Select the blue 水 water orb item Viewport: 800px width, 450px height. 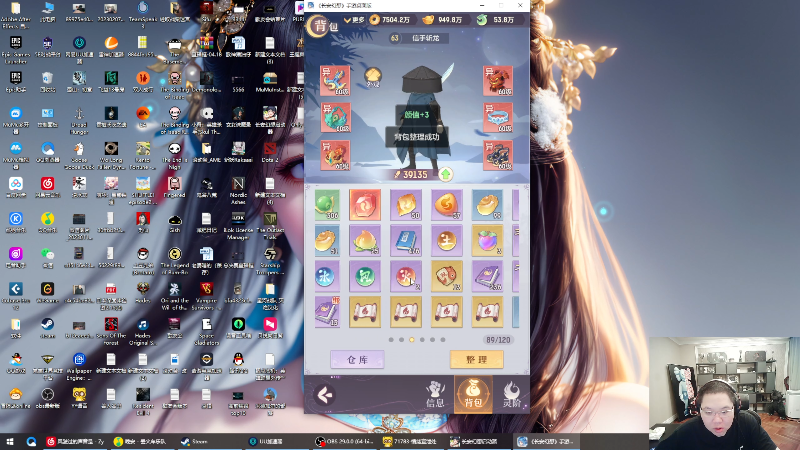pyautogui.click(x=327, y=276)
